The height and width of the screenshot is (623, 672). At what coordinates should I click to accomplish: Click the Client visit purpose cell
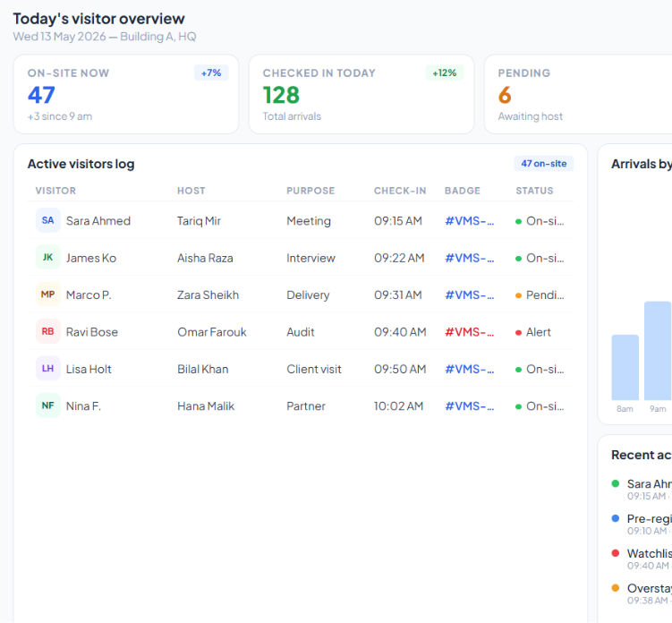[x=314, y=369]
